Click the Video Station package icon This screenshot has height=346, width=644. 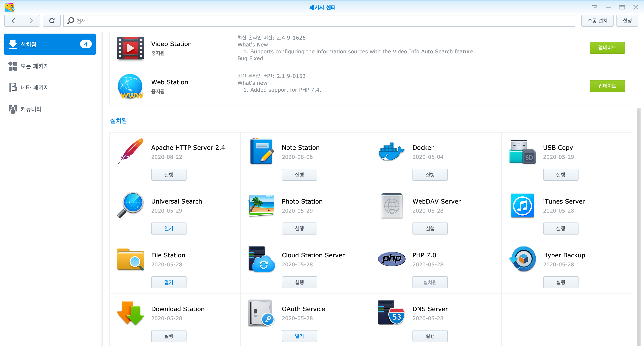(131, 48)
